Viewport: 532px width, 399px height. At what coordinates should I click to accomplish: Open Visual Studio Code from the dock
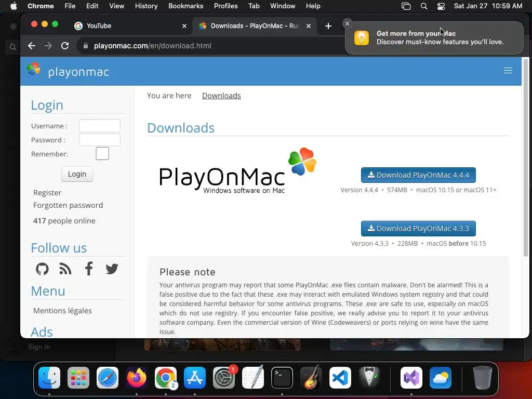tap(340, 378)
